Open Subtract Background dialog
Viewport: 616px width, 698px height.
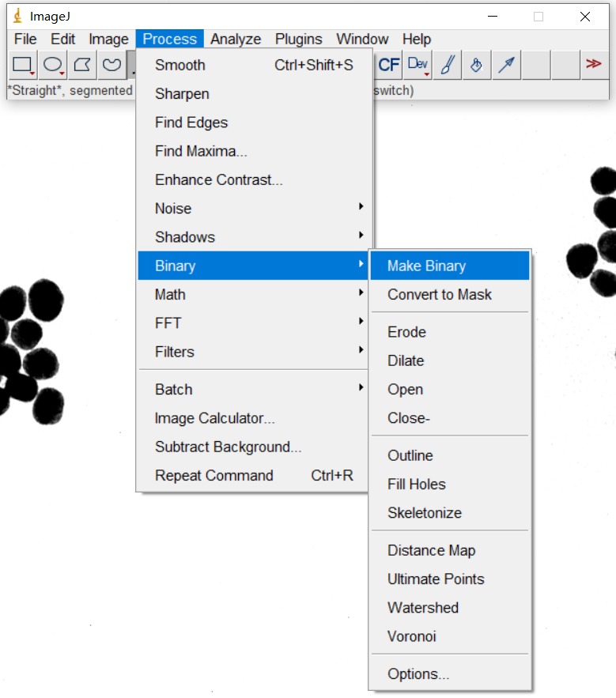228,447
